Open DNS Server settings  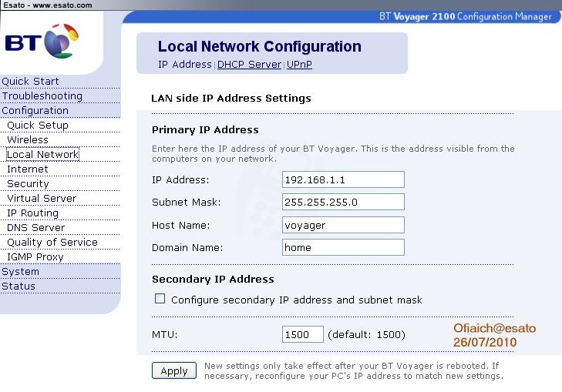tap(35, 228)
